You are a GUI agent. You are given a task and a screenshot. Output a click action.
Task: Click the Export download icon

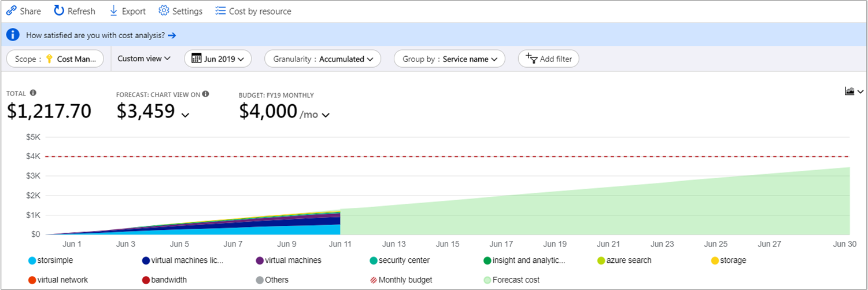(113, 11)
